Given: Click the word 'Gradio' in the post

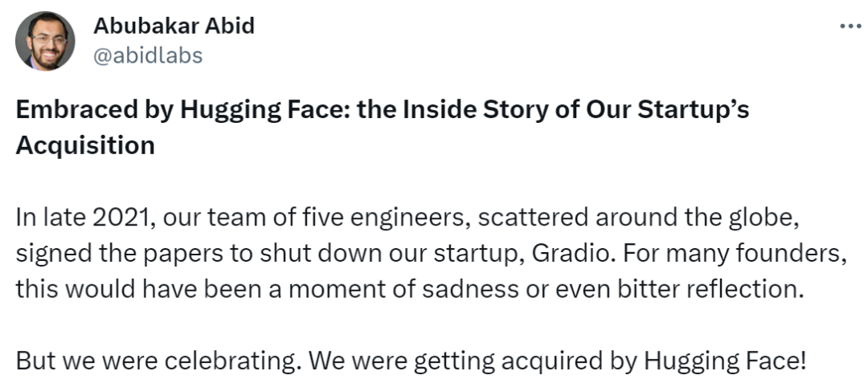Looking at the screenshot, I should (x=573, y=254).
